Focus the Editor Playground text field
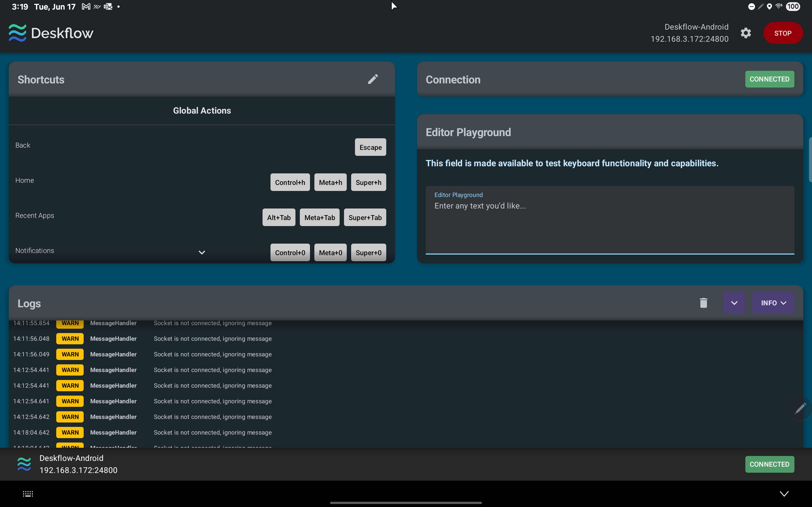 [x=610, y=221]
